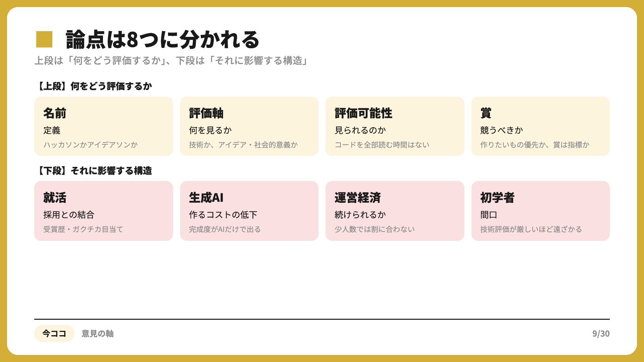The image size is (644, 362).
Task: Click text 完成度がAIだけで出る
Action: pos(225,229)
